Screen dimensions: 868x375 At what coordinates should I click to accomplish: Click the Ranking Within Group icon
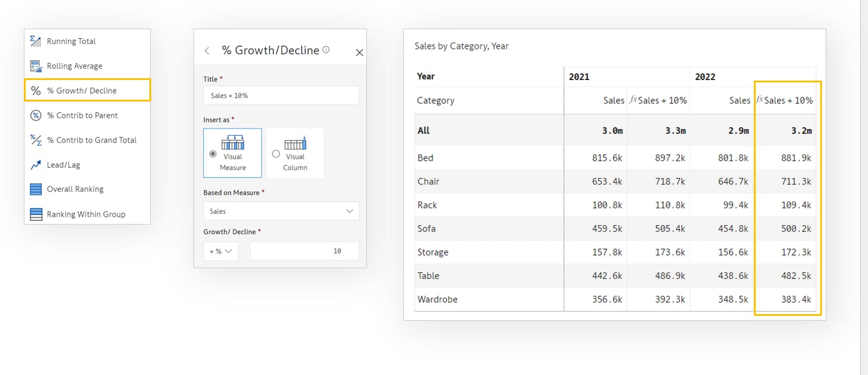pos(36,214)
